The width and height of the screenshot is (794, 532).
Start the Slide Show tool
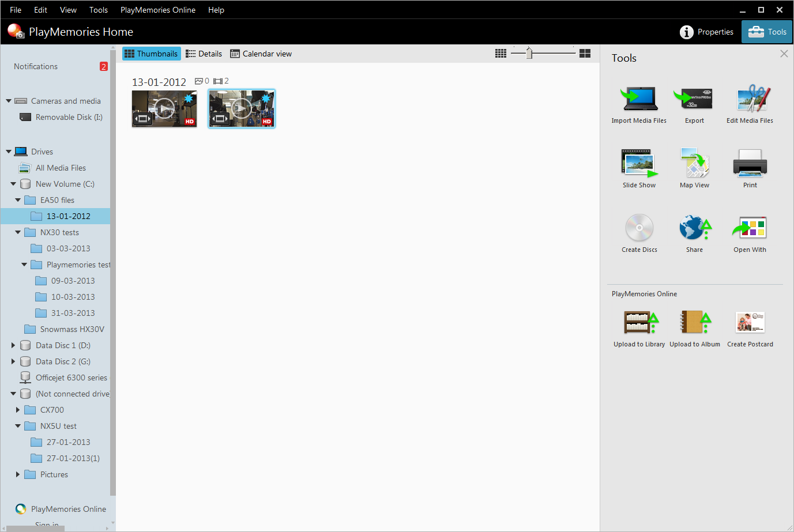pyautogui.click(x=639, y=169)
